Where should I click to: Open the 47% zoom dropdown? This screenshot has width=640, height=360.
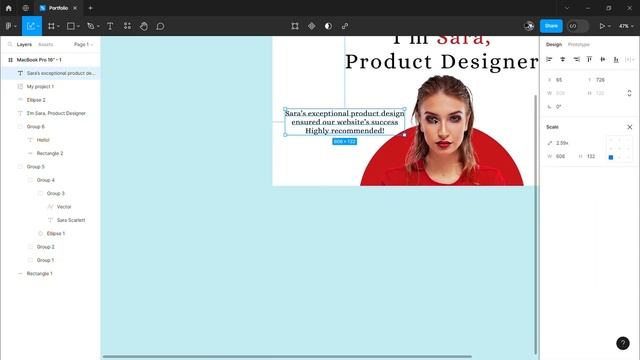pyautogui.click(x=626, y=26)
